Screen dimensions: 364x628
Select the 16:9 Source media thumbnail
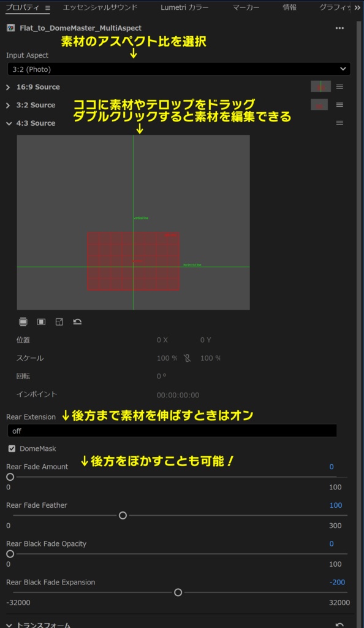coord(321,86)
